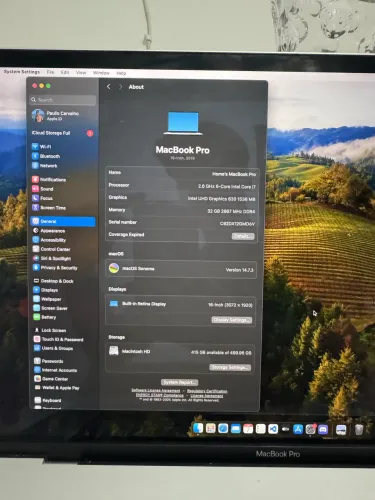Select the Serial number value
The width and height of the screenshot is (375, 500).
point(237,224)
